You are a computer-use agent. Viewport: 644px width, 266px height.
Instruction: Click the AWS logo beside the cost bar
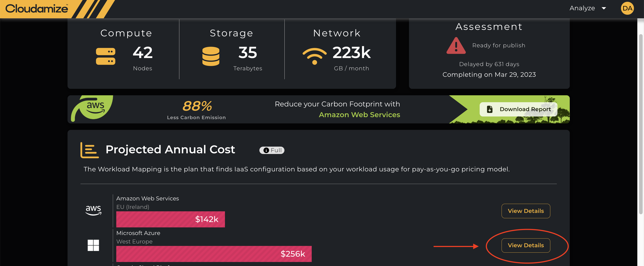[93, 210]
